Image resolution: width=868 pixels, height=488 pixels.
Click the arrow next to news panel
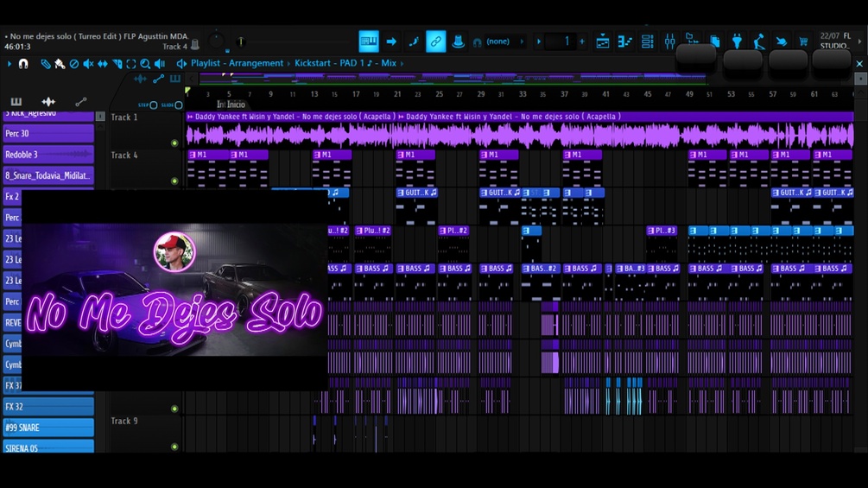(859, 41)
